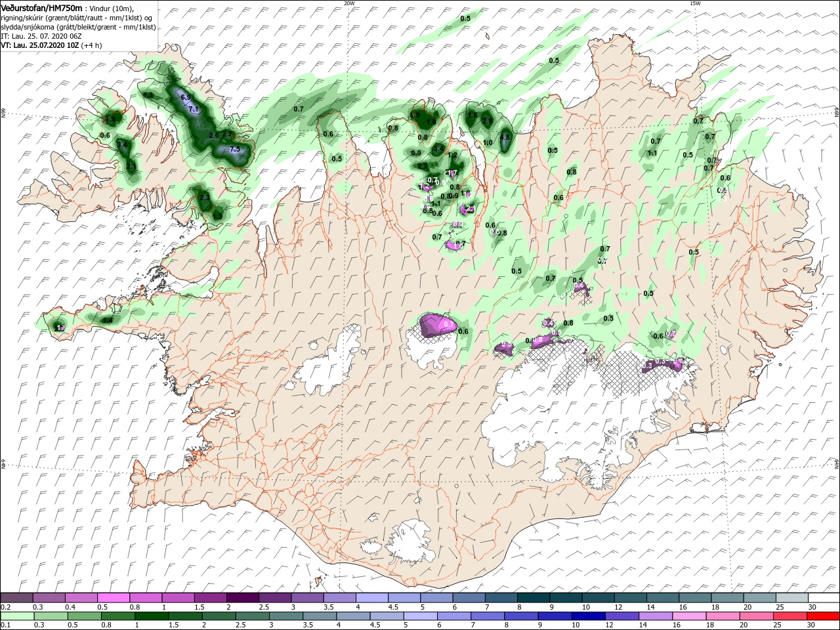Select upper-row swatch starting at 3
The height and width of the screenshot is (630, 840).
(307, 598)
